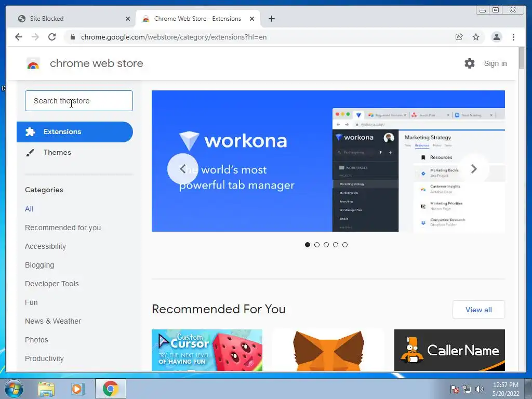532x399 pixels.
Task: Click the address bar URL
Action: (174, 37)
